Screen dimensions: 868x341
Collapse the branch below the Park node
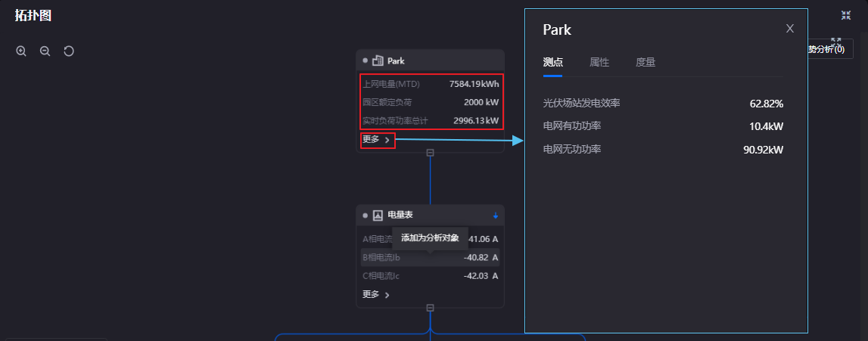[430, 153]
